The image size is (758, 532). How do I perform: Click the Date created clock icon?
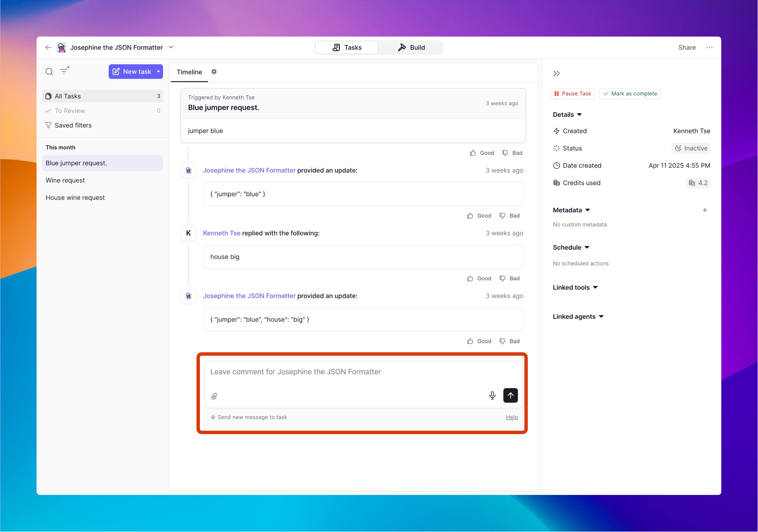click(556, 166)
